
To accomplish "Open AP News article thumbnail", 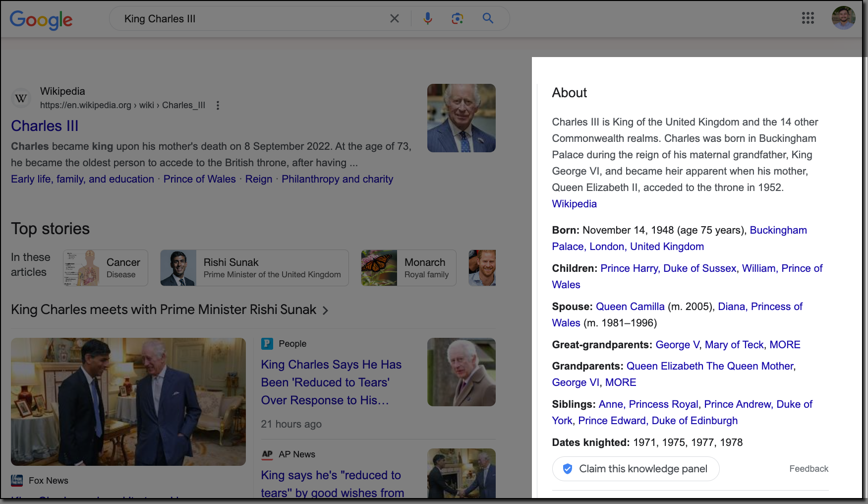I will click(x=462, y=473).
